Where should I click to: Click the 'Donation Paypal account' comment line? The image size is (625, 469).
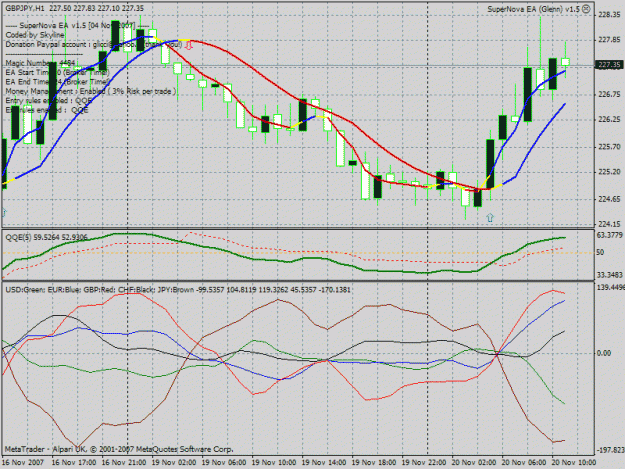pyautogui.click(x=94, y=45)
